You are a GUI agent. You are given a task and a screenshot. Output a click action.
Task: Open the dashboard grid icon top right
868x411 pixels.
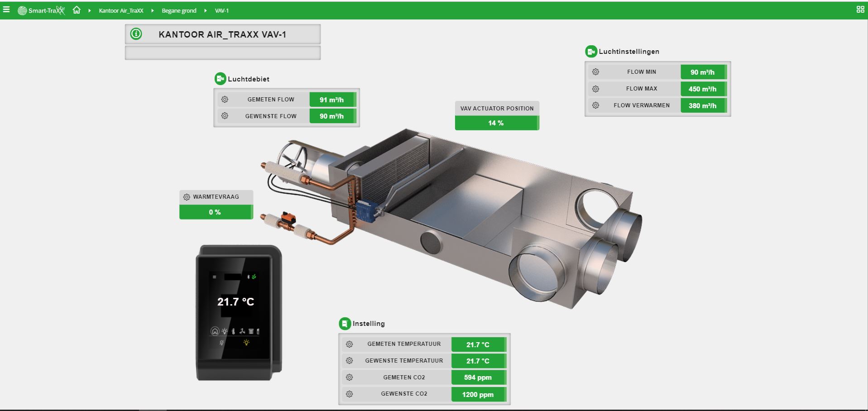click(860, 10)
